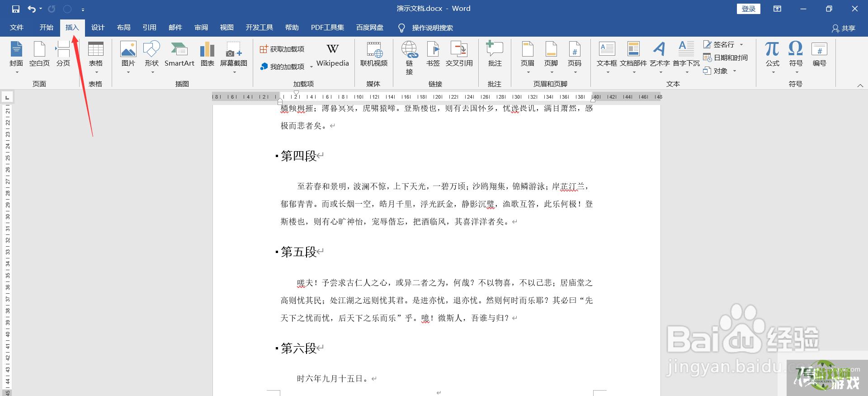Viewport: 868px width, 396px height.
Task: Switch to the Mailings (邮件) tab
Action: (x=175, y=28)
